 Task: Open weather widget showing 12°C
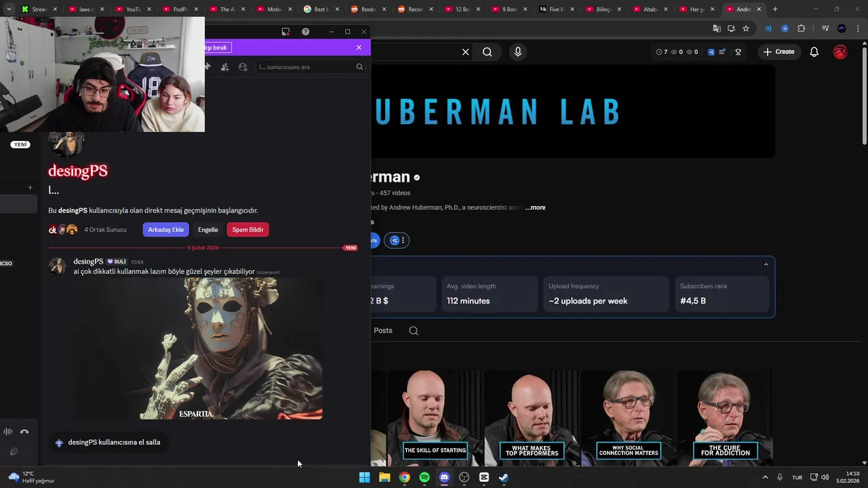[x=31, y=477]
